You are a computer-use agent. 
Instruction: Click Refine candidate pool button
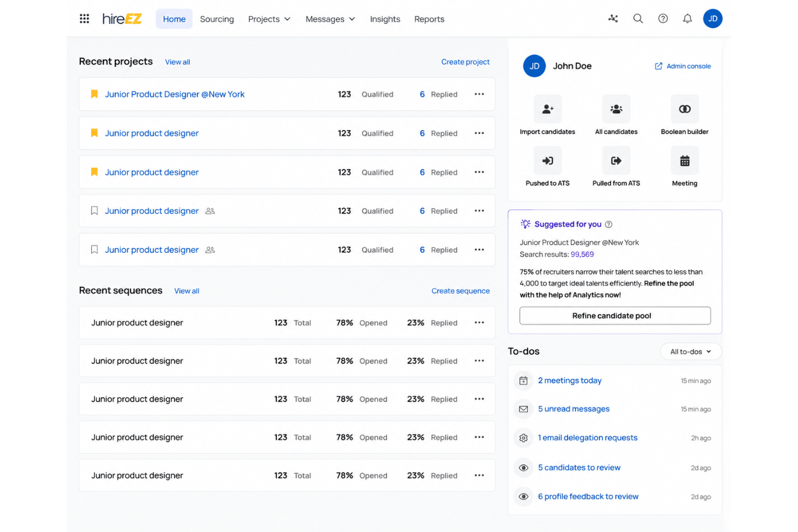615,316
